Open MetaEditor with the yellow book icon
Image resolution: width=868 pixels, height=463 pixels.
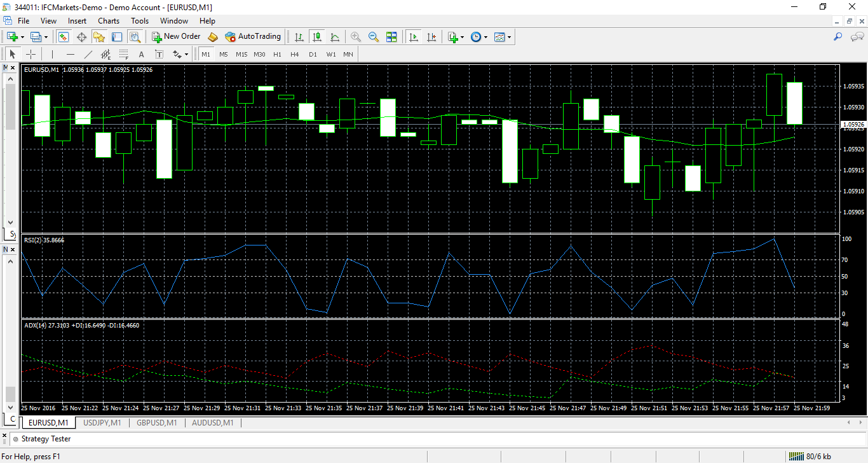click(213, 37)
